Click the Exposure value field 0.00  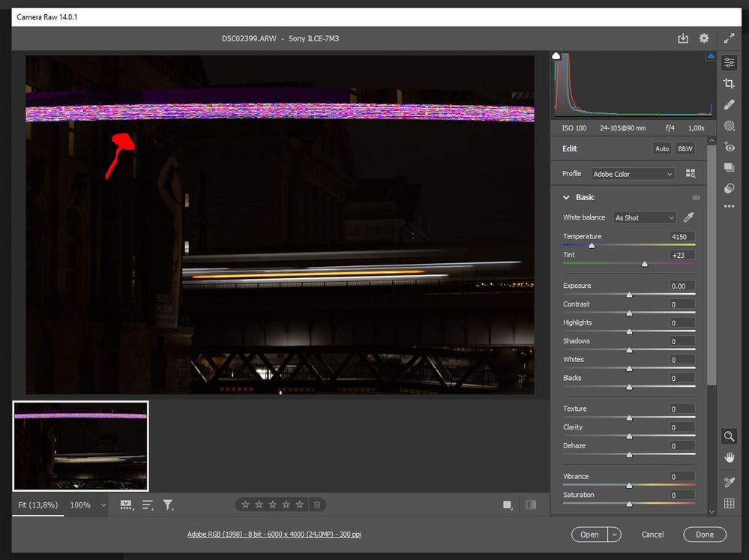(x=682, y=286)
